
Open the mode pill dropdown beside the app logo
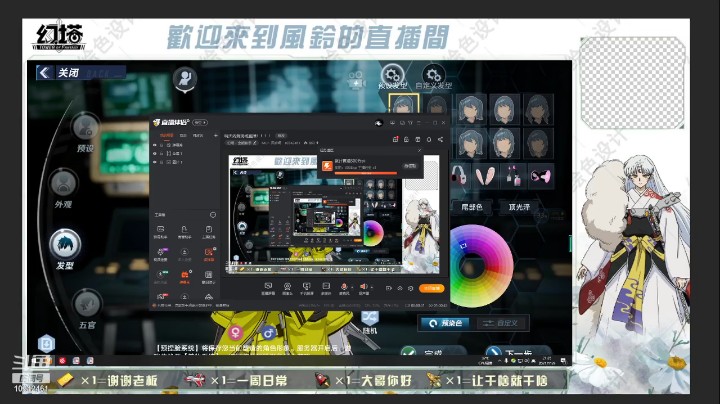(200, 122)
